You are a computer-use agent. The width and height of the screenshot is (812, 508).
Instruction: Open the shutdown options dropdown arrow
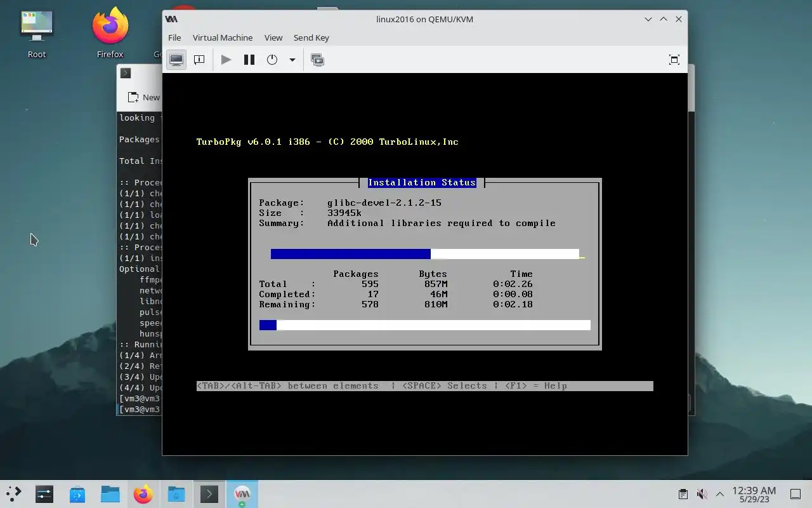click(292, 60)
